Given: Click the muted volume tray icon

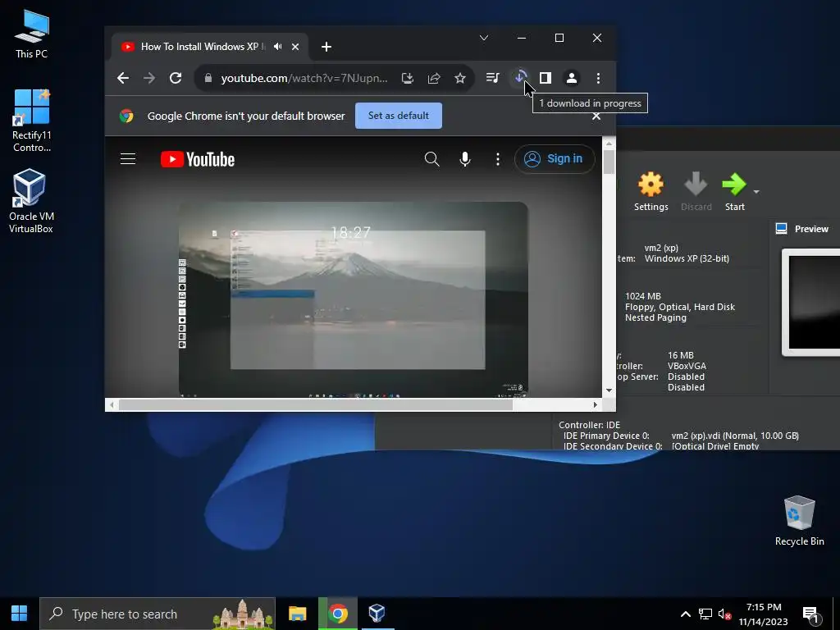Looking at the screenshot, I should point(725,614).
